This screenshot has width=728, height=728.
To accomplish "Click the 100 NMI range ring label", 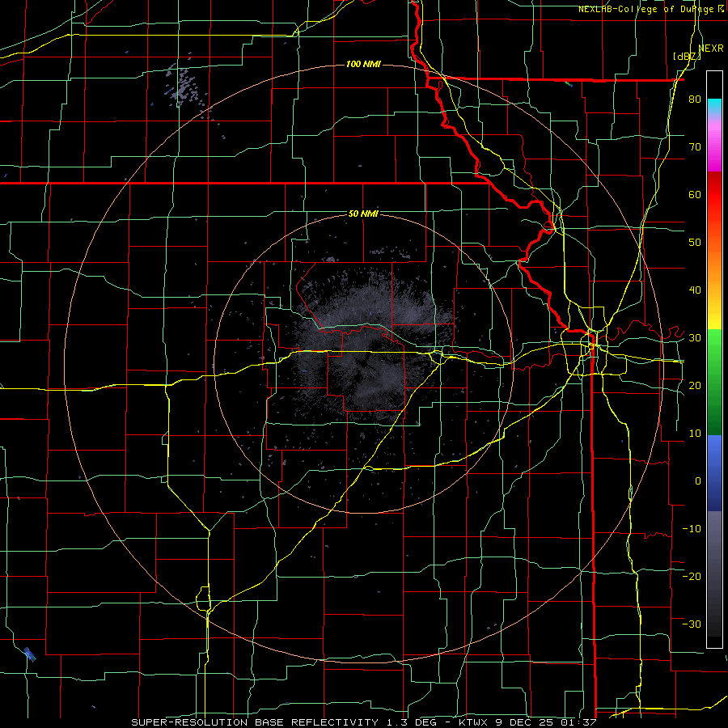I will pos(363,64).
